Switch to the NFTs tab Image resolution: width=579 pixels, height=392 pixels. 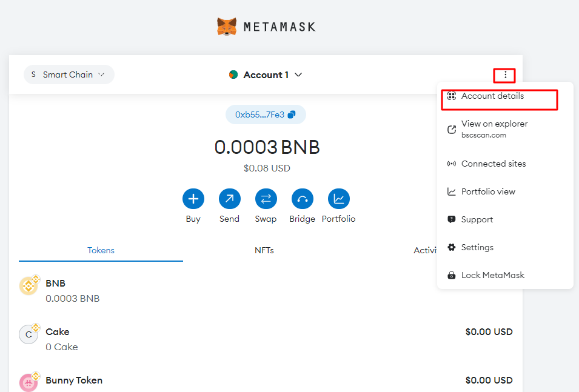pos(264,250)
